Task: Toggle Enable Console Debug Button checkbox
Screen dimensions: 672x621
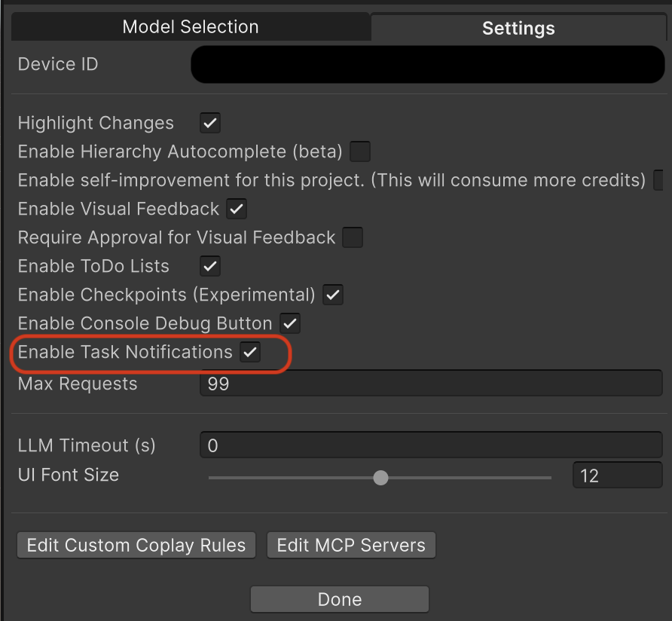Action: [290, 323]
